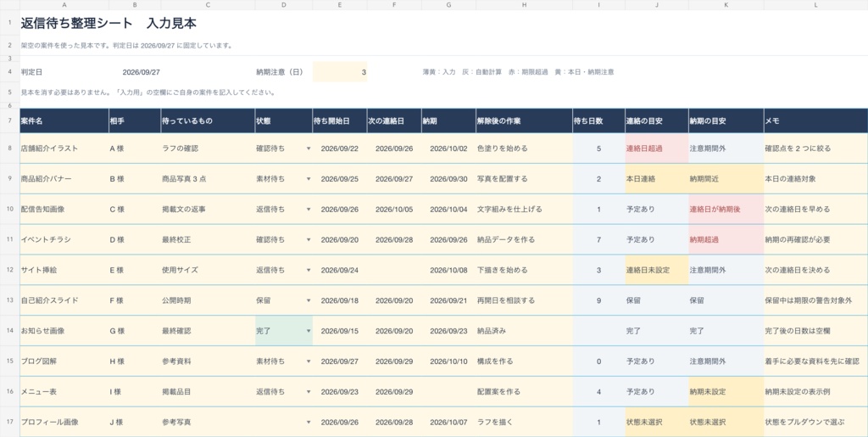Open status dropdown for サイト挿絵 row
868x437 pixels.
pyautogui.click(x=309, y=271)
